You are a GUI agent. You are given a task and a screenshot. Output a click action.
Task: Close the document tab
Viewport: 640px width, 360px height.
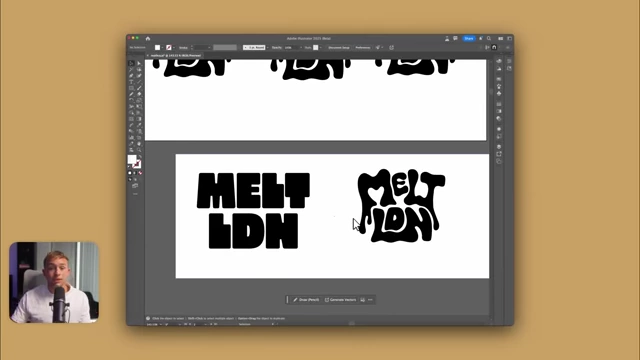tap(148, 56)
